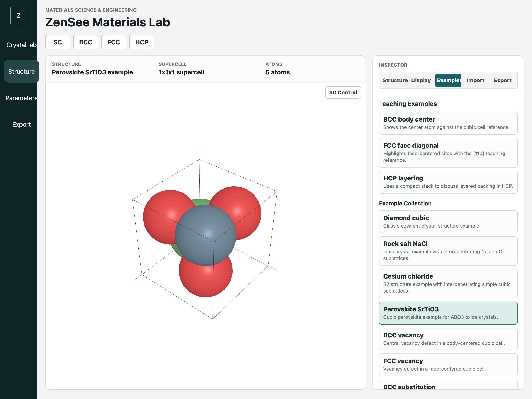This screenshot has height=399, width=532.
Task: Load the BCC body center example
Action: tap(448, 123)
